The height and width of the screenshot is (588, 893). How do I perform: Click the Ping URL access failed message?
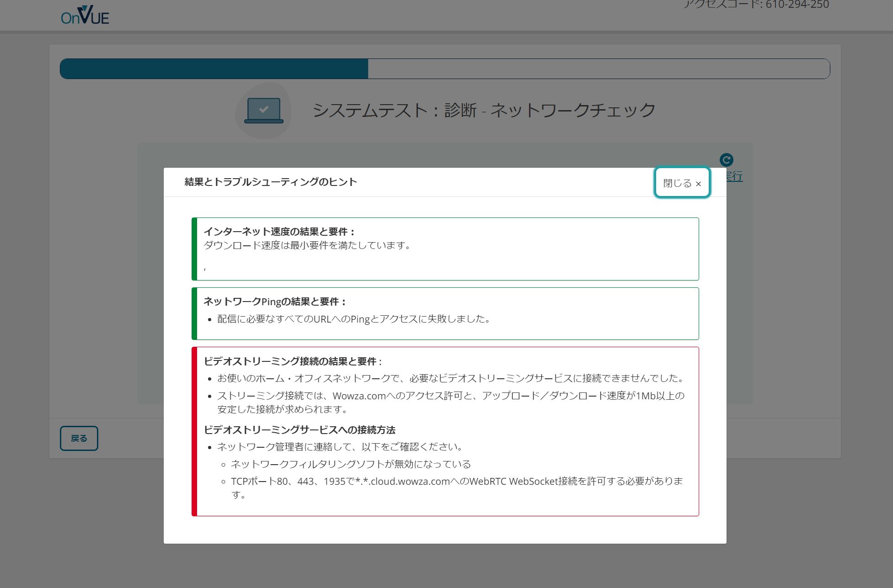pyautogui.click(x=353, y=319)
